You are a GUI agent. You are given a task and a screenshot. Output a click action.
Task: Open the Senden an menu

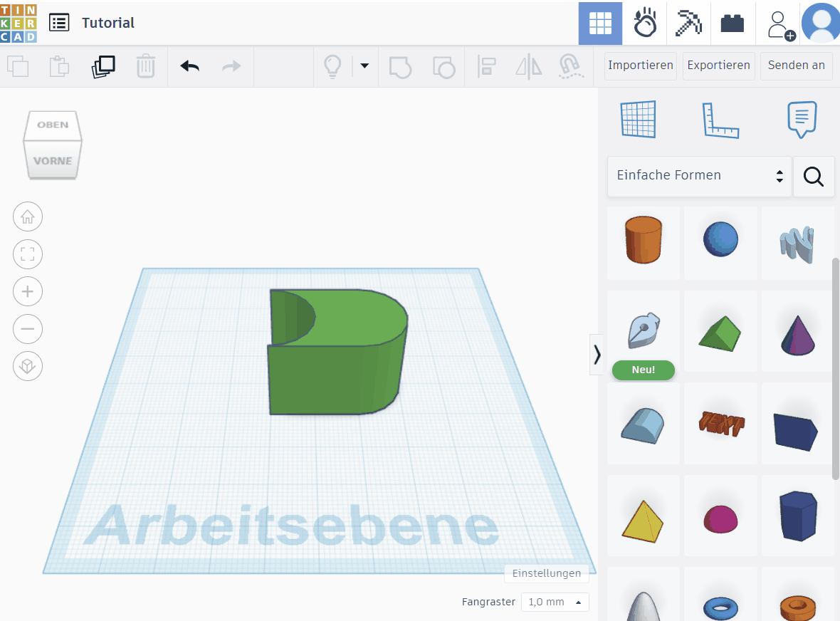tap(797, 66)
